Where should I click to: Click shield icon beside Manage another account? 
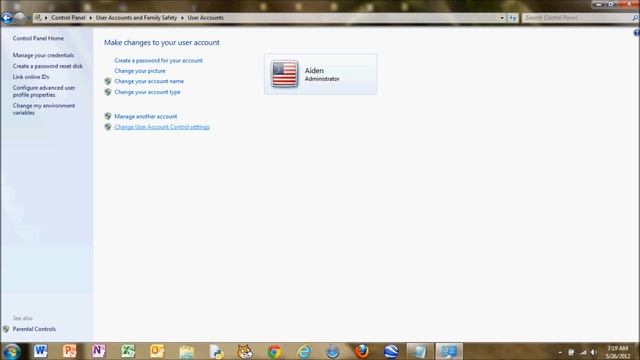tap(108, 116)
